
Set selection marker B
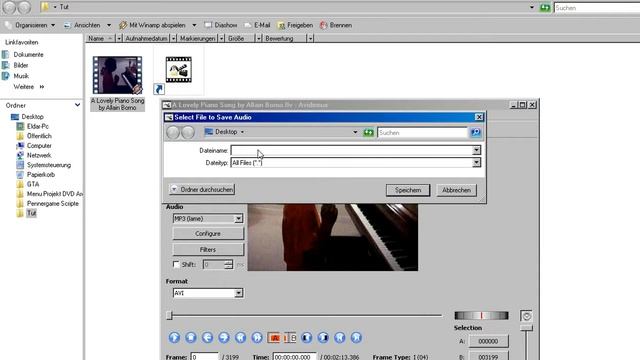point(290,338)
